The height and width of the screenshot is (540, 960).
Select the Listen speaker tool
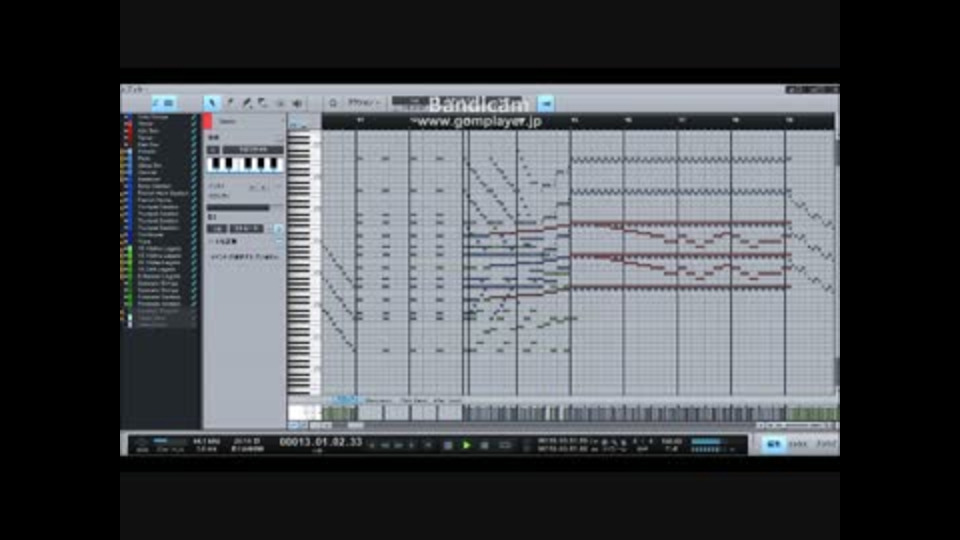[298, 103]
